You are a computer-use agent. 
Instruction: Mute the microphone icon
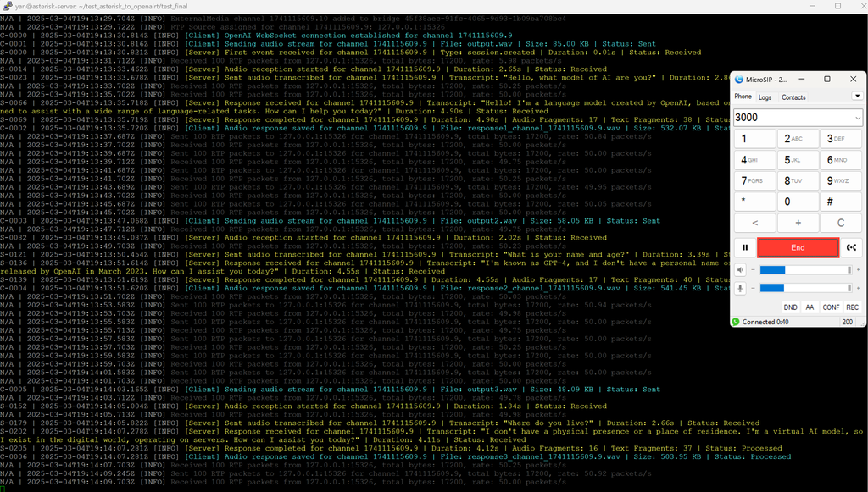coord(740,288)
